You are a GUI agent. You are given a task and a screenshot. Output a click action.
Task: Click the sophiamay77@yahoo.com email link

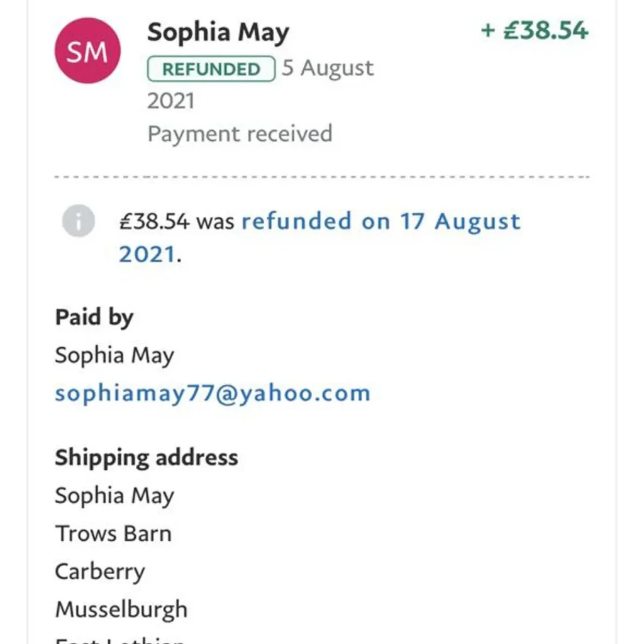point(213,394)
